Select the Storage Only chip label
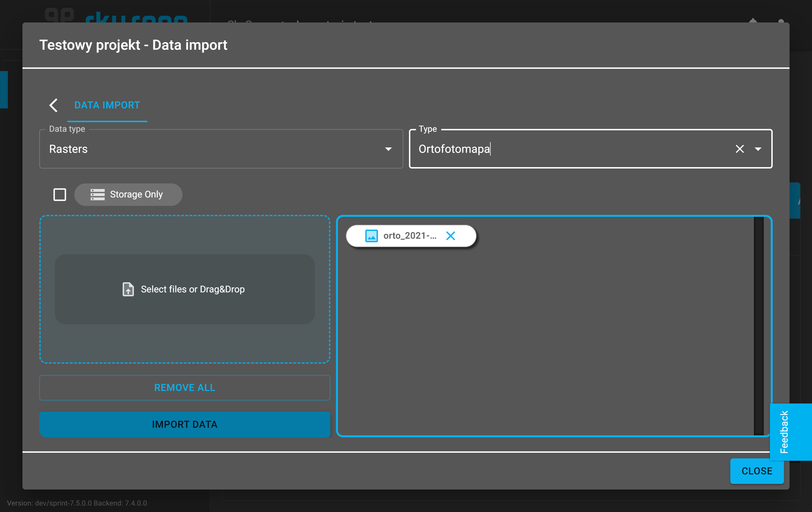Screen dimensions: 812x512 (136, 194)
